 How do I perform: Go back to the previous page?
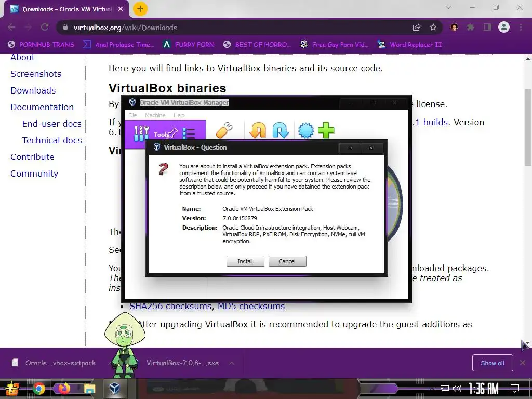click(x=11, y=27)
